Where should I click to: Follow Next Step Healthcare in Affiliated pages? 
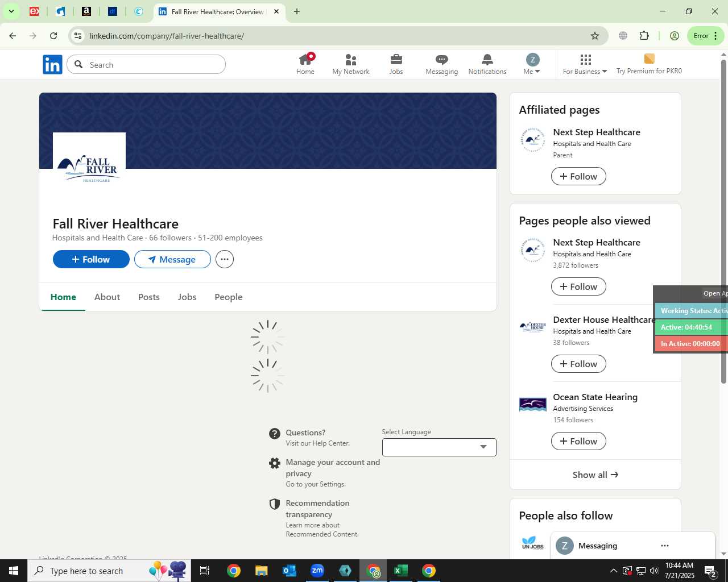[x=578, y=176]
